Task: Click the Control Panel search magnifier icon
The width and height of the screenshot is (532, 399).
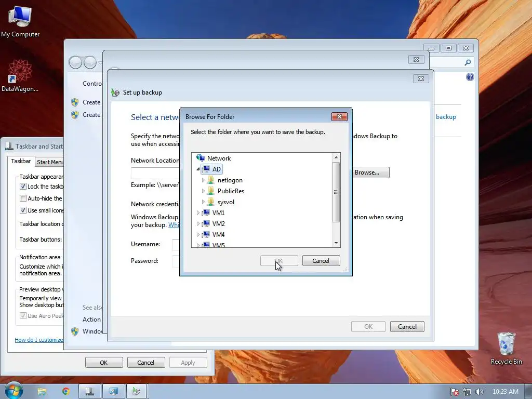Action: tap(468, 62)
